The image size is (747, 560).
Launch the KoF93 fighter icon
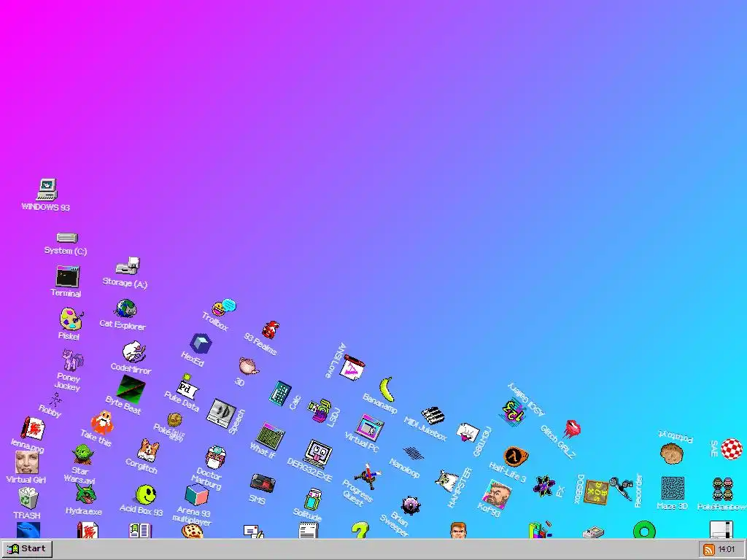tap(496, 495)
